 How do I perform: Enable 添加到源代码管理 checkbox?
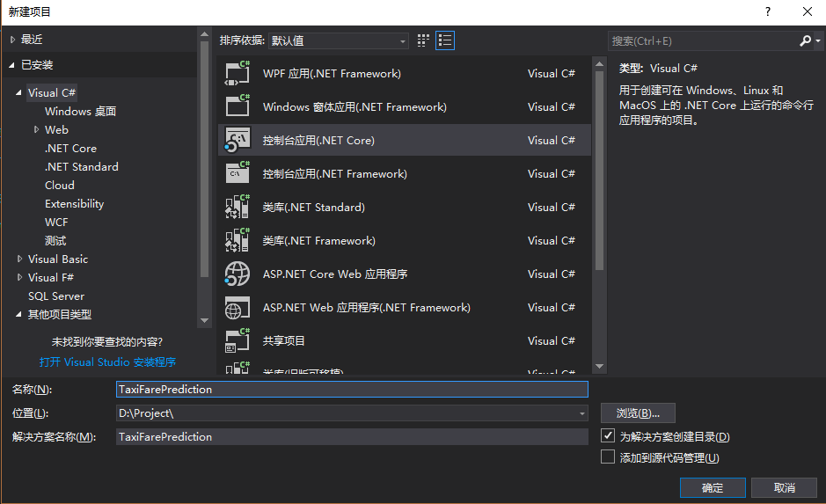pos(608,457)
